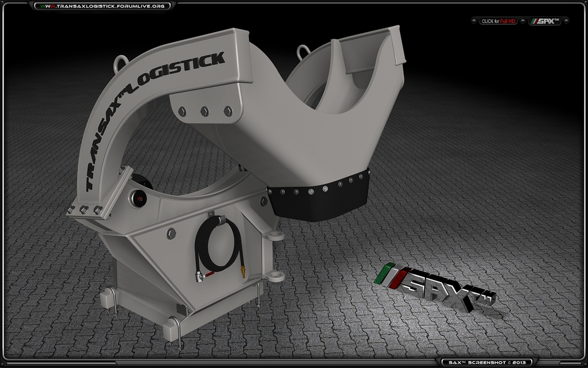Click the SAX logo badge in top bar

click(x=544, y=21)
